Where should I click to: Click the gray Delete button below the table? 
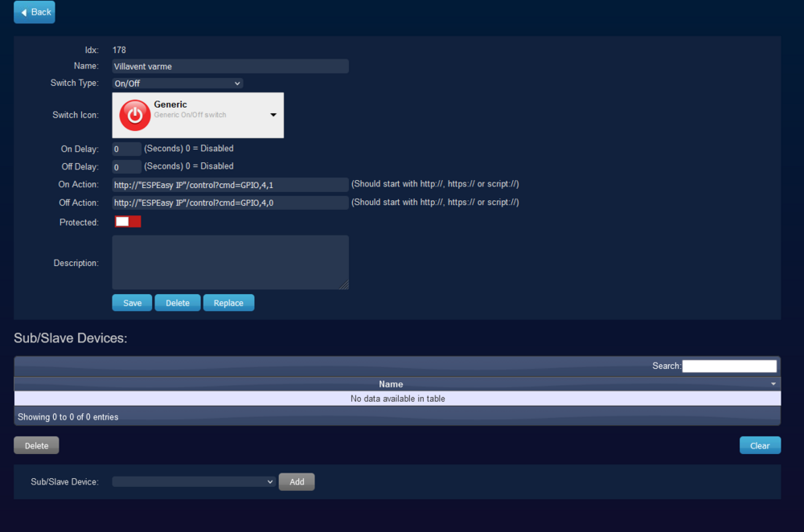[36, 445]
